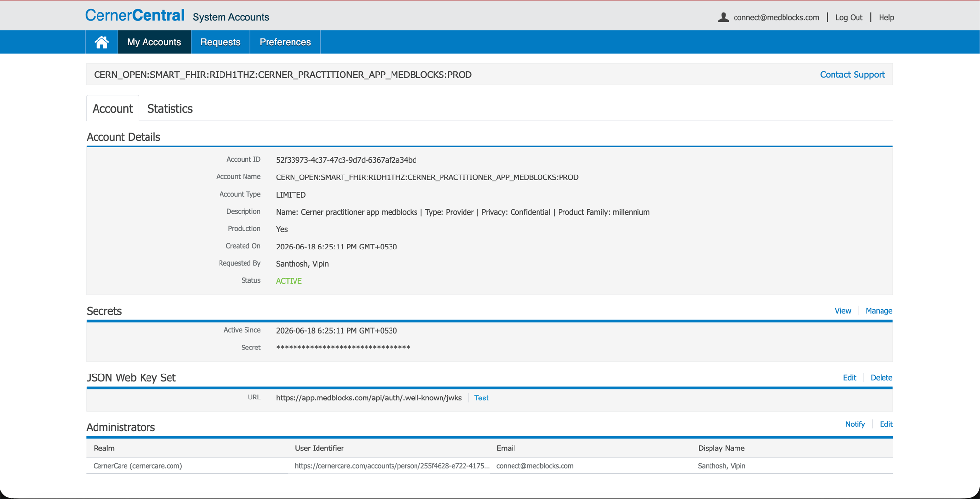The height and width of the screenshot is (499, 980).
Task: Click the Account ID value 52f33973-4c37
Action: pyautogui.click(x=346, y=160)
